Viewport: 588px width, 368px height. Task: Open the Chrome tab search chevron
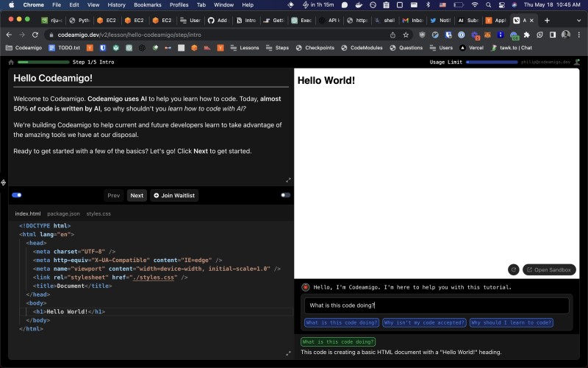point(579,21)
